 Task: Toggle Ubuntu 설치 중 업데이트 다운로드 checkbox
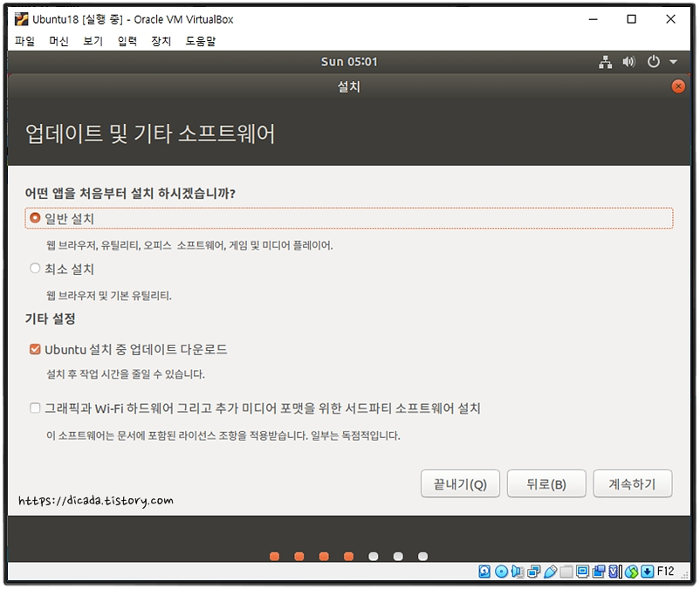[35, 349]
